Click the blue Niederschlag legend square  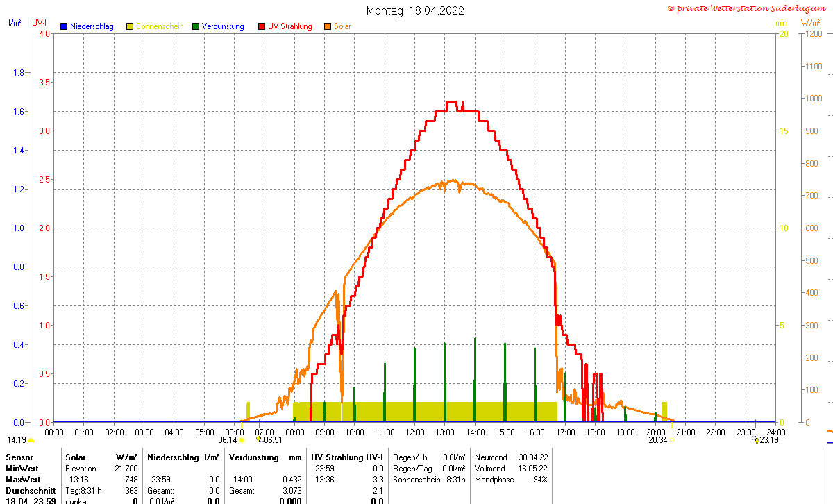(x=64, y=26)
